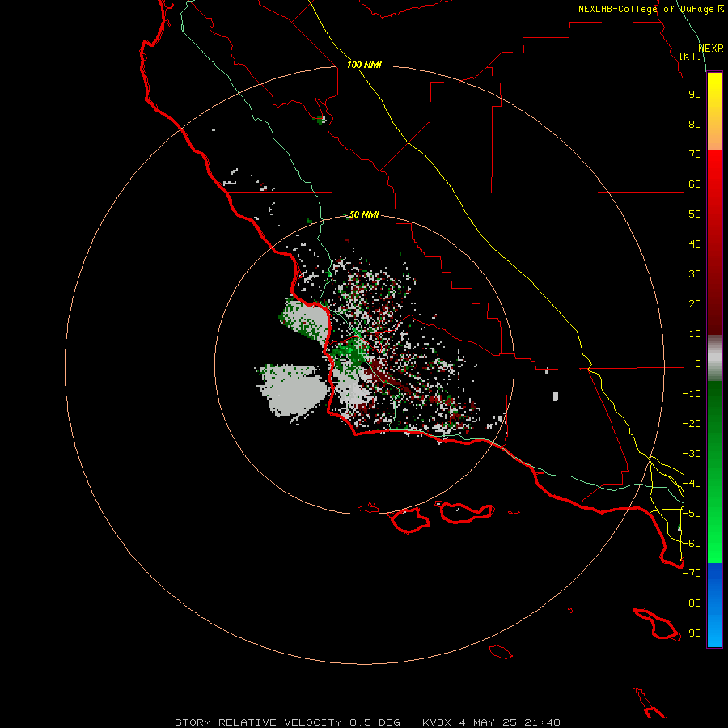
Task: Click the NEXR label above the scale
Action: (711, 49)
